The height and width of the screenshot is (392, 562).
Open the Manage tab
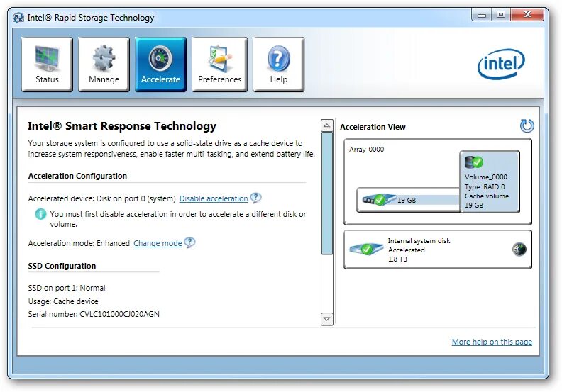click(x=104, y=65)
